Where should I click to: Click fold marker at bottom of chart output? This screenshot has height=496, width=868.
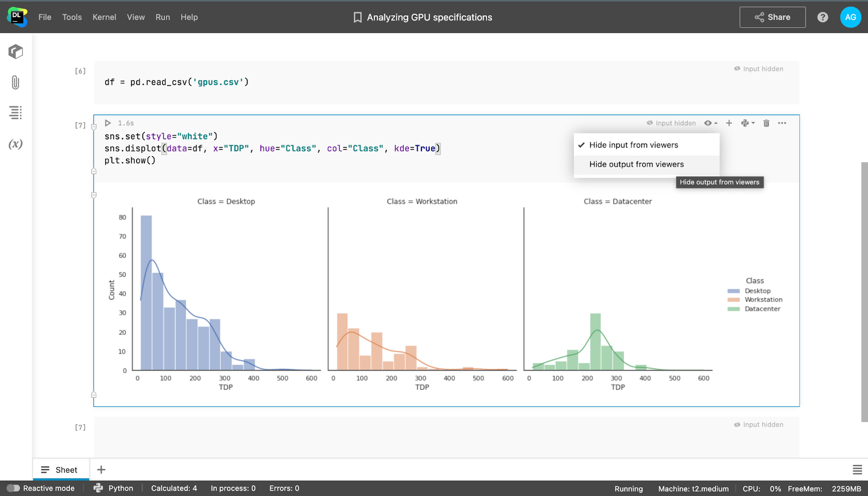(x=93, y=395)
